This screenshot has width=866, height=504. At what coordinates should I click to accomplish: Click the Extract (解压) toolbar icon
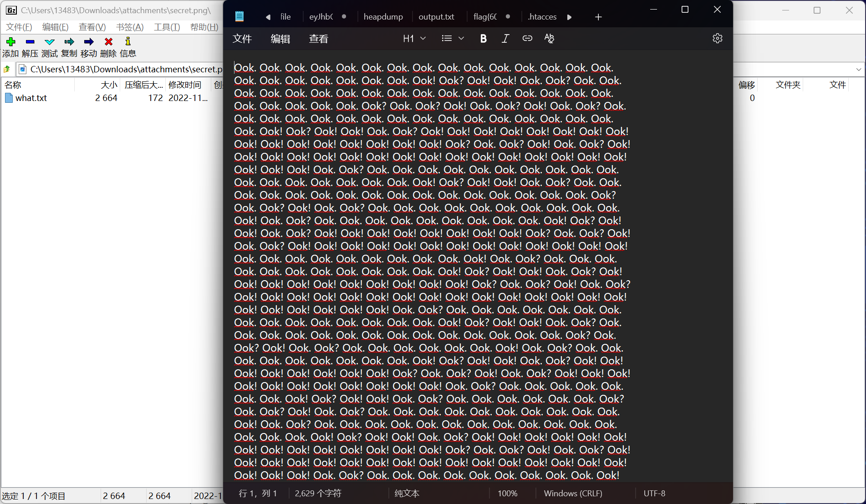[x=30, y=42]
